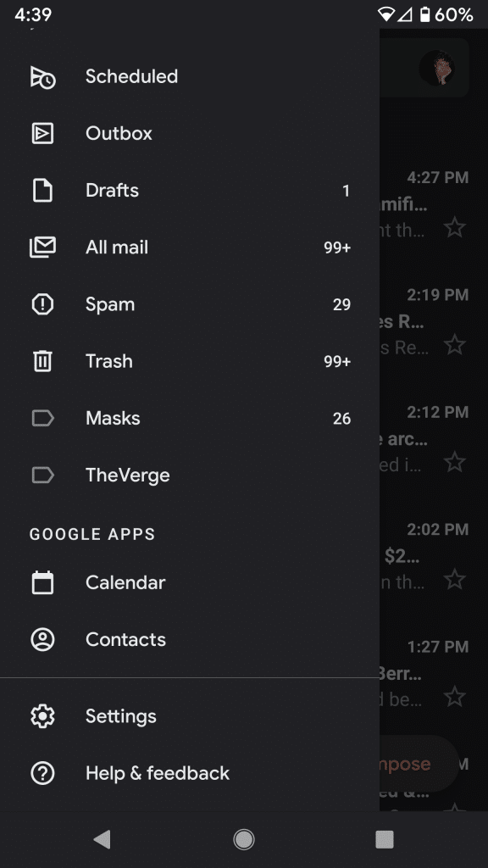
Task: Star the email received at 4:27 PM
Action: point(455,228)
